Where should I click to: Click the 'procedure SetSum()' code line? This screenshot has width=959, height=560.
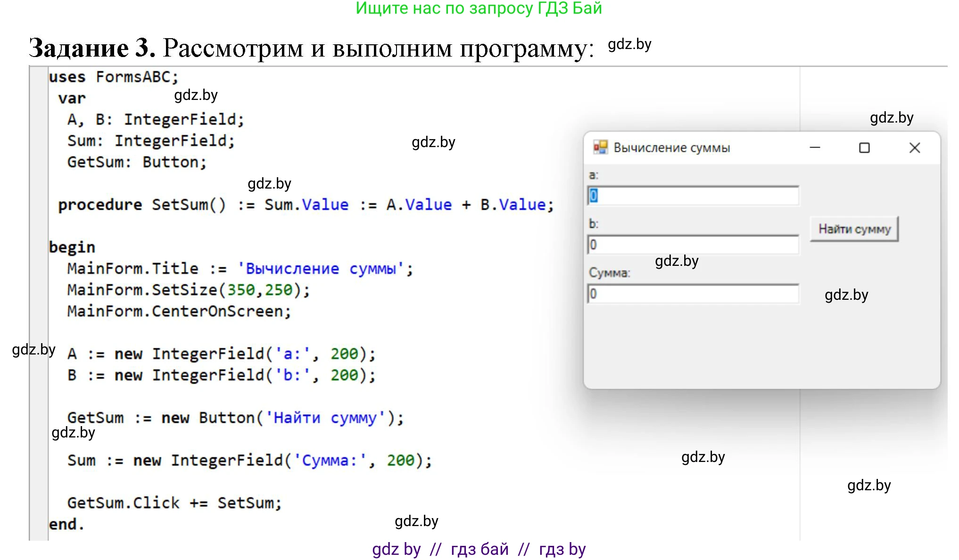[x=306, y=205]
